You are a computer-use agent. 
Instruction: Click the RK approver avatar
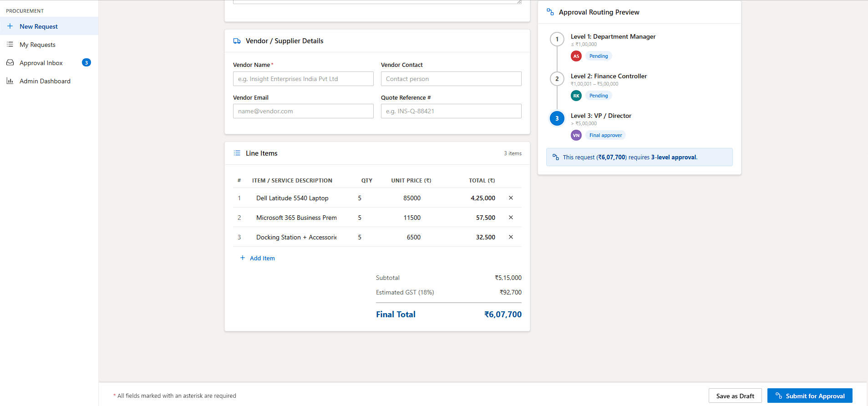[x=576, y=96]
